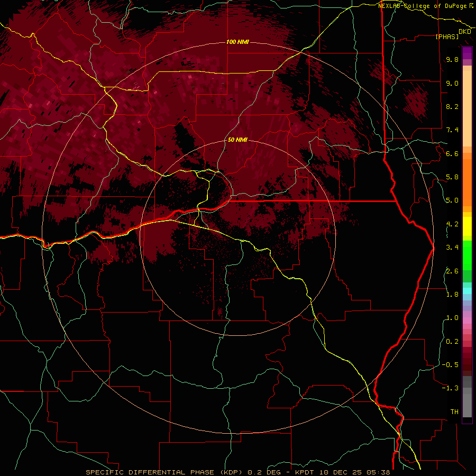Click the peach segment of the color scale
Image resolution: width=476 pixels, height=476 pixels.
tap(467, 106)
